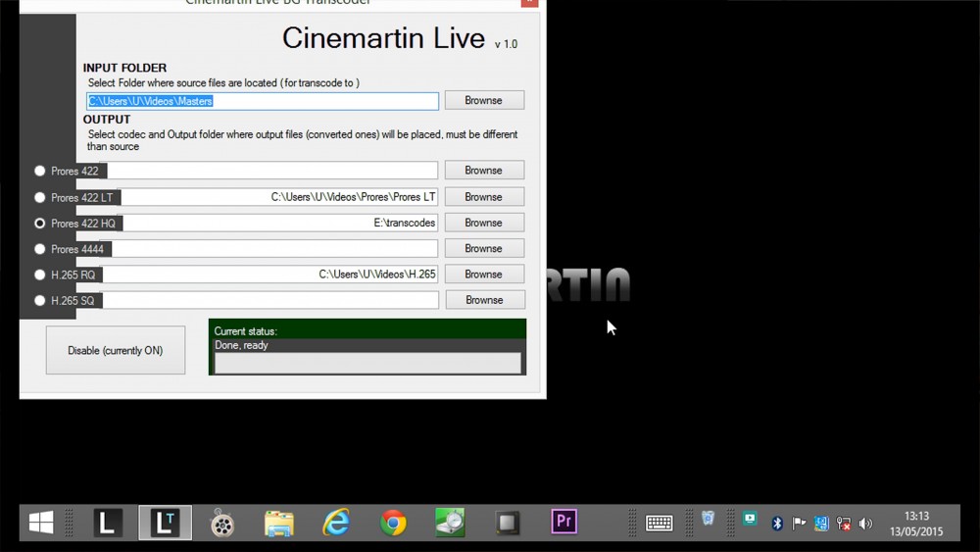This screenshot has height=552, width=980.
Task: Click the E:\transcodes output path field
Action: click(279, 223)
